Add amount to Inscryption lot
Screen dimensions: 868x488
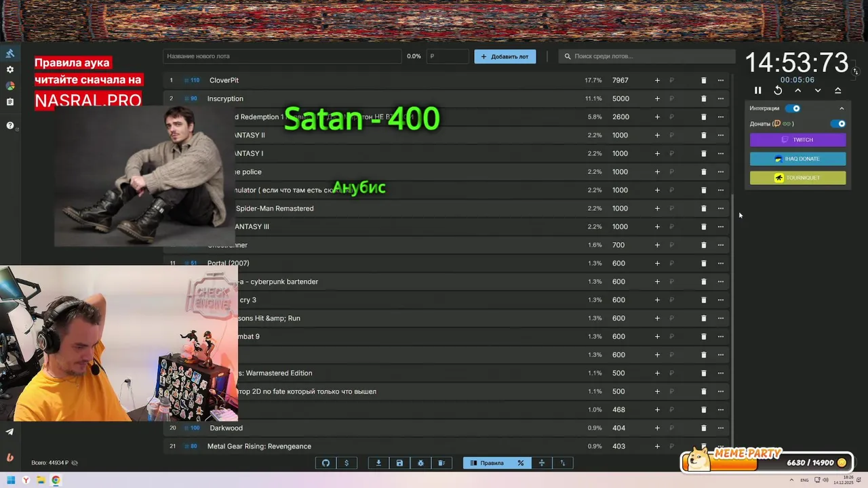point(657,98)
